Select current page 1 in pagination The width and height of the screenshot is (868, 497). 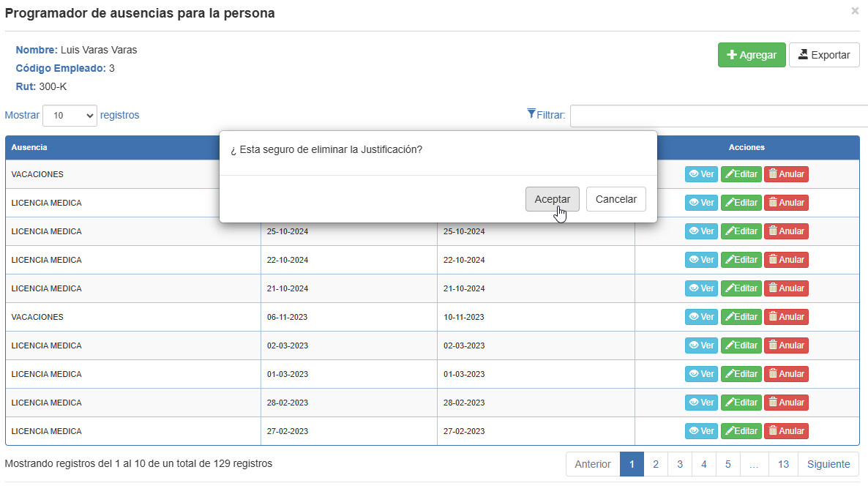coord(632,464)
